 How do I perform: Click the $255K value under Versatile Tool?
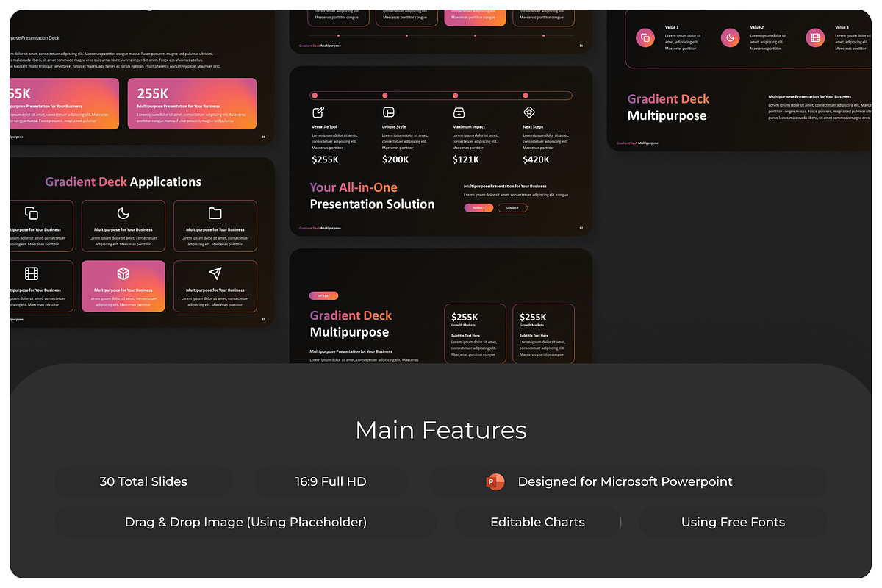coord(325,159)
